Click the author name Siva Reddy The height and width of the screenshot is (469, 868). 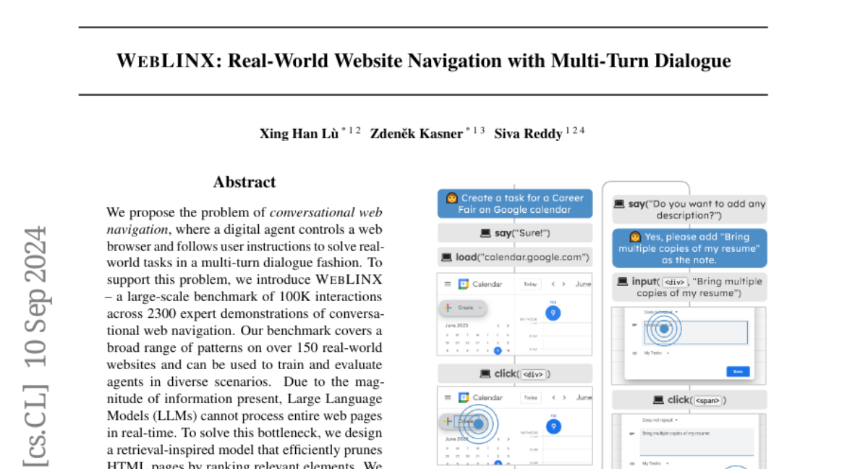[527, 134]
